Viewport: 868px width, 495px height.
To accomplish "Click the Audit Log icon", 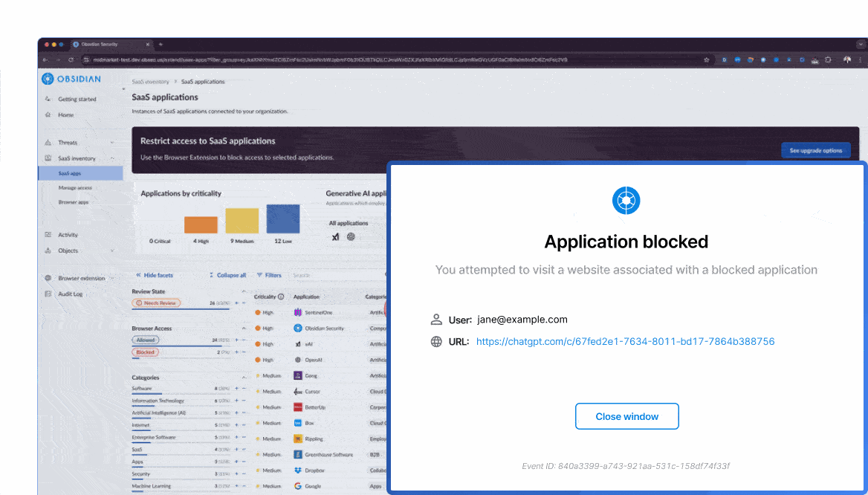I will pyautogui.click(x=48, y=294).
